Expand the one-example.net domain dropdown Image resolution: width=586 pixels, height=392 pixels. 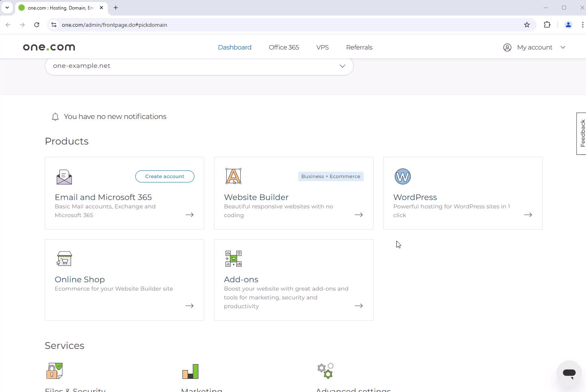(199, 66)
